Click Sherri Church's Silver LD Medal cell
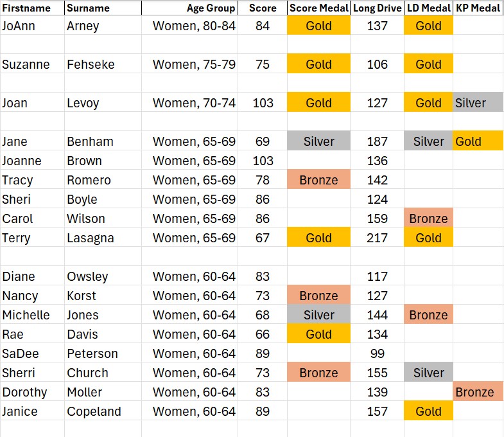 coord(428,373)
